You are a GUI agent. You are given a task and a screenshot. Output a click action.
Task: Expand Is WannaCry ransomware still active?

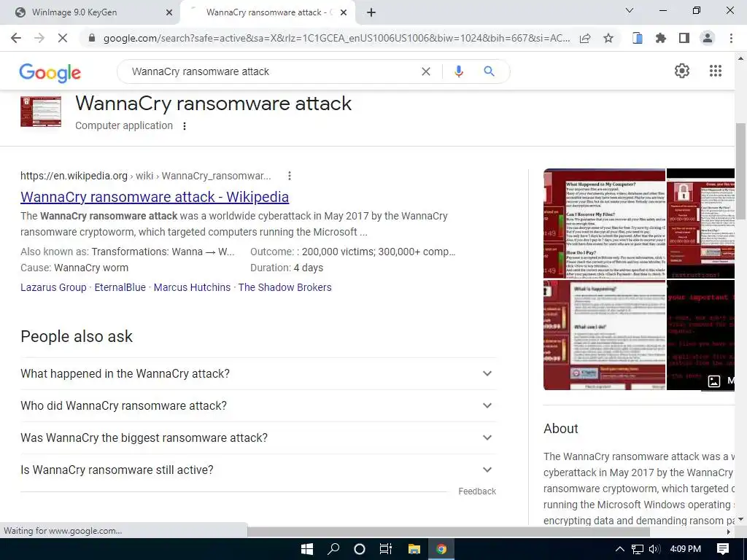point(258,470)
